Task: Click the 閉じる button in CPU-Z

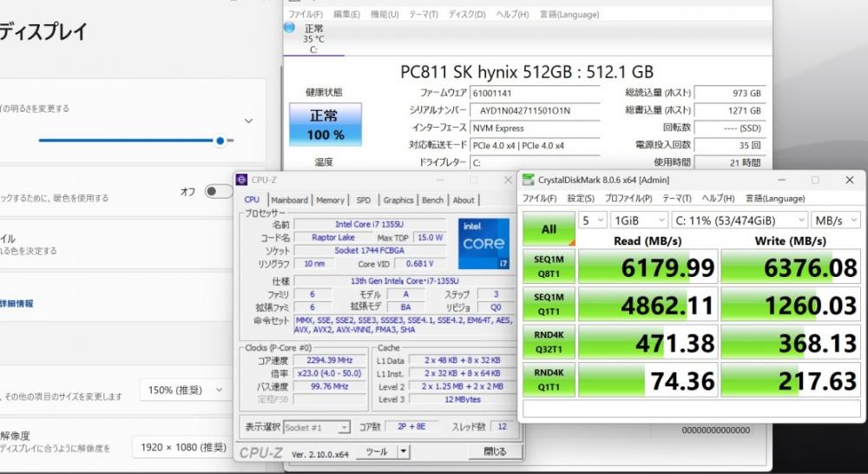Action: 495,451
